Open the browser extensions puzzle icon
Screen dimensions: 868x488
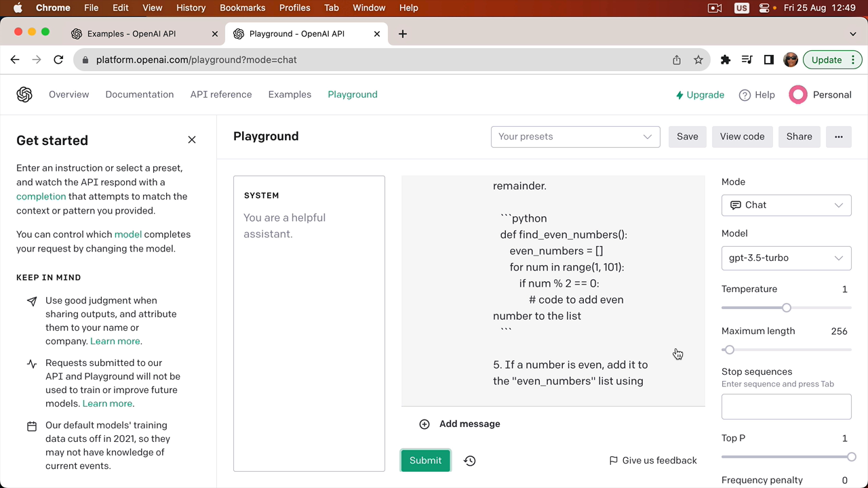725,60
